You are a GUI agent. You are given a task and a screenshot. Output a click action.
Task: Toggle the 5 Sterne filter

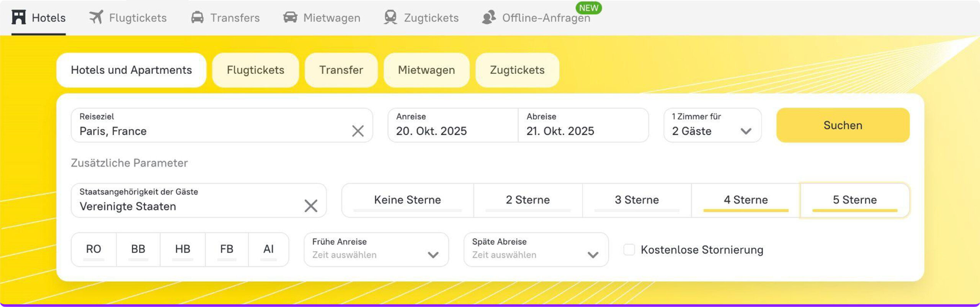854,200
